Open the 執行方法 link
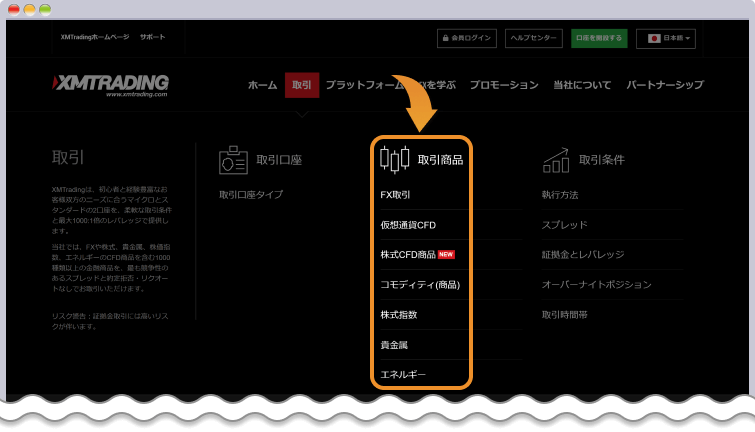This screenshot has height=432, width=755. pos(560,195)
